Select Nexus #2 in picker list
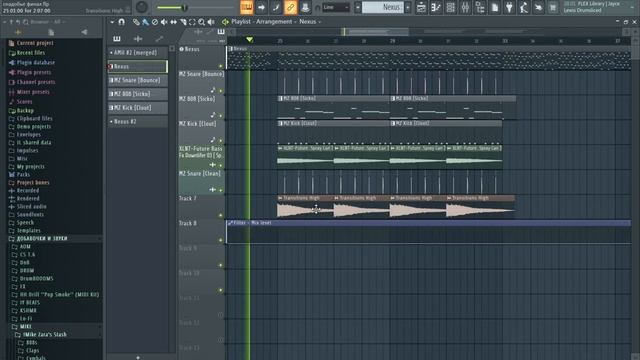 [138, 122]
